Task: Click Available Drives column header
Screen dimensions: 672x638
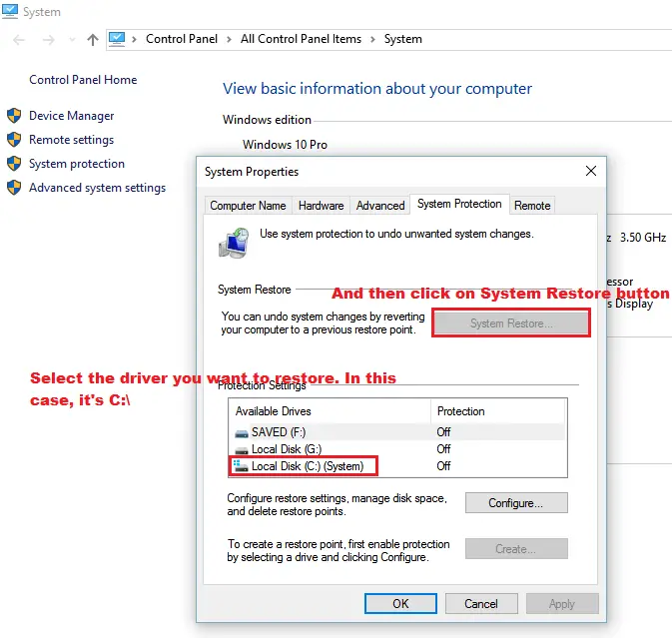Action: coord(330,411)
